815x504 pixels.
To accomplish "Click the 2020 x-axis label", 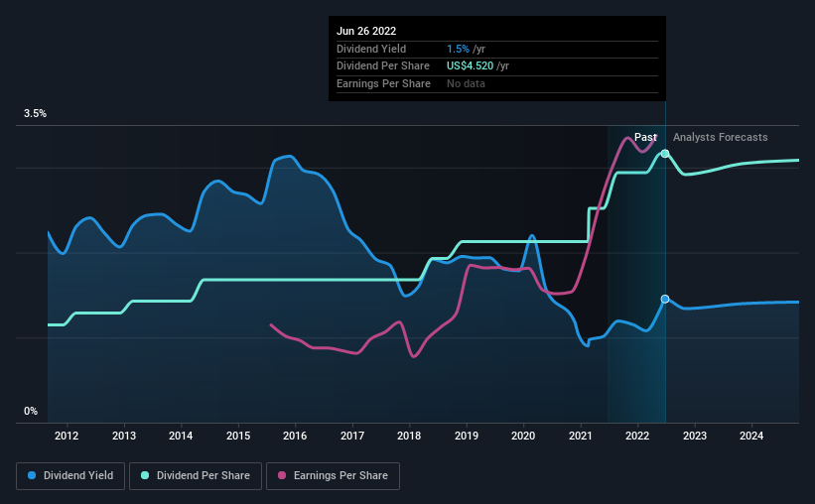I will pyautogui.click(x=523, y=436).
